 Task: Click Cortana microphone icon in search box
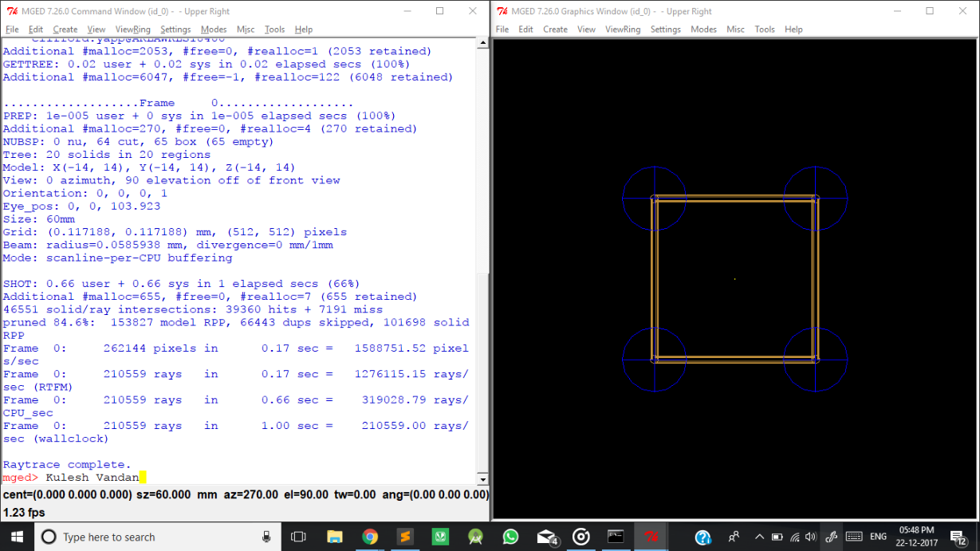pyautogui.click(x=266, y=537)
